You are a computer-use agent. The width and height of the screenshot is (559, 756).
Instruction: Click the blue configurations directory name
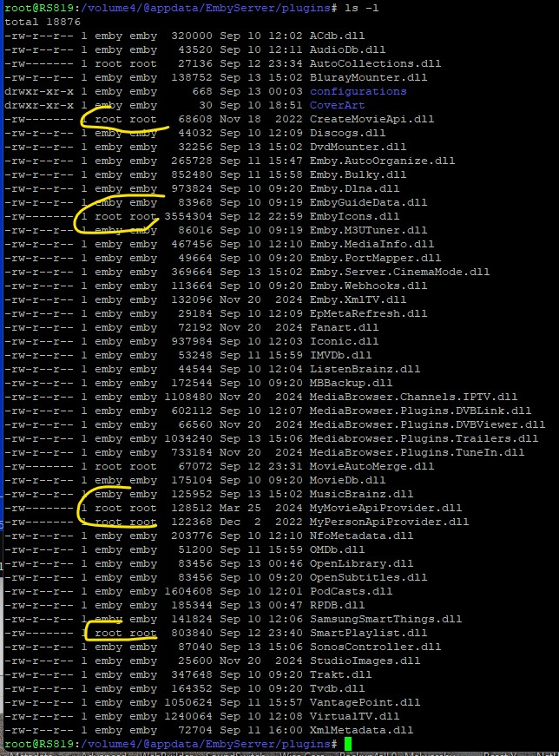(358, 92)
